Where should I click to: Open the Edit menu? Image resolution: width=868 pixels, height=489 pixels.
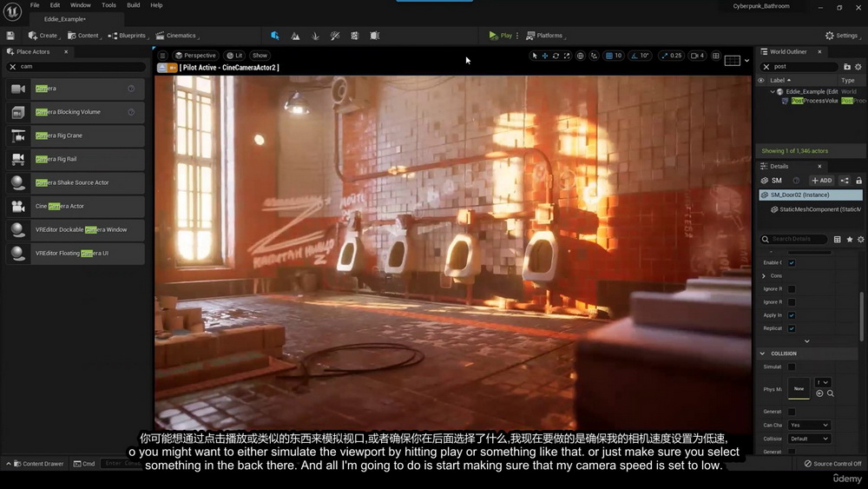[x=55, y=5]
